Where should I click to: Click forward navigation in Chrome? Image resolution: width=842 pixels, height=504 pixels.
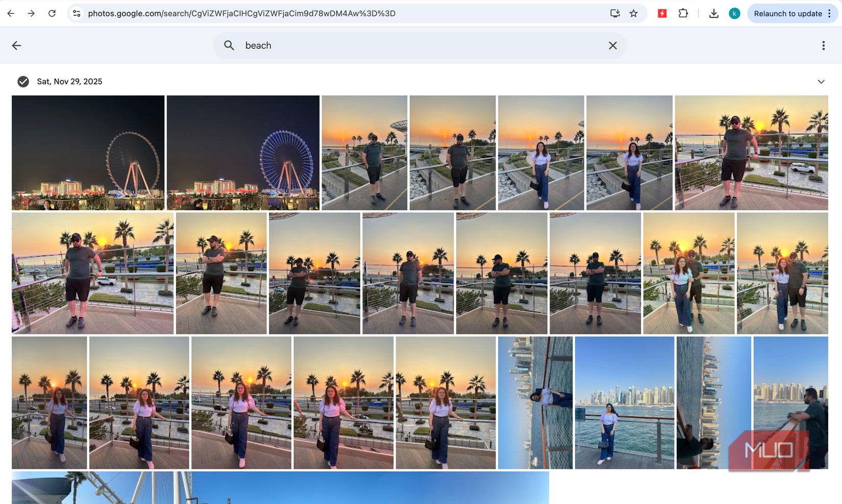[31, 13]
